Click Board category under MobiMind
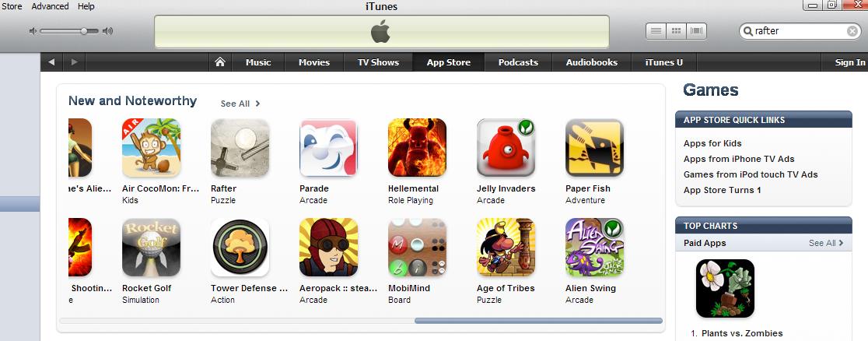This screenshot has width=868, height=341. 399,300
